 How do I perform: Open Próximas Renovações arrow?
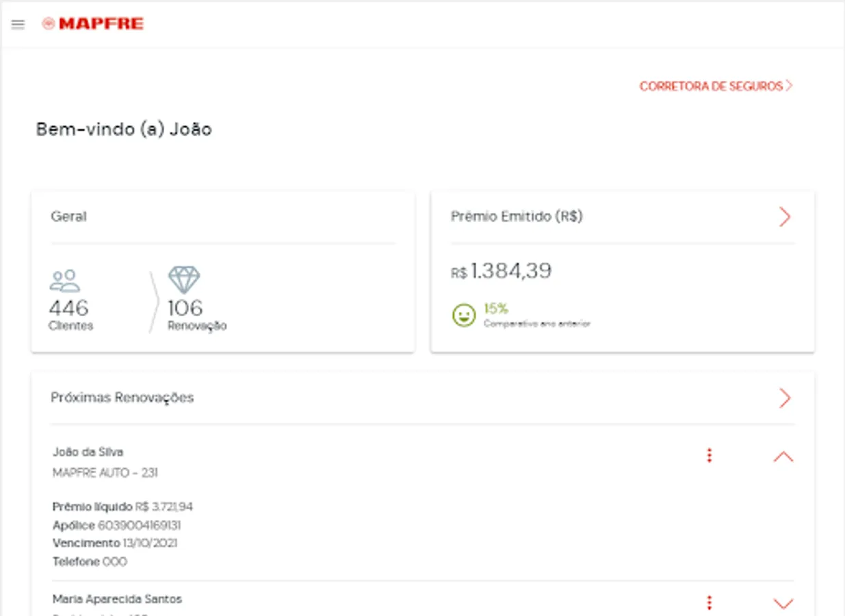click(x=785, y=398)
